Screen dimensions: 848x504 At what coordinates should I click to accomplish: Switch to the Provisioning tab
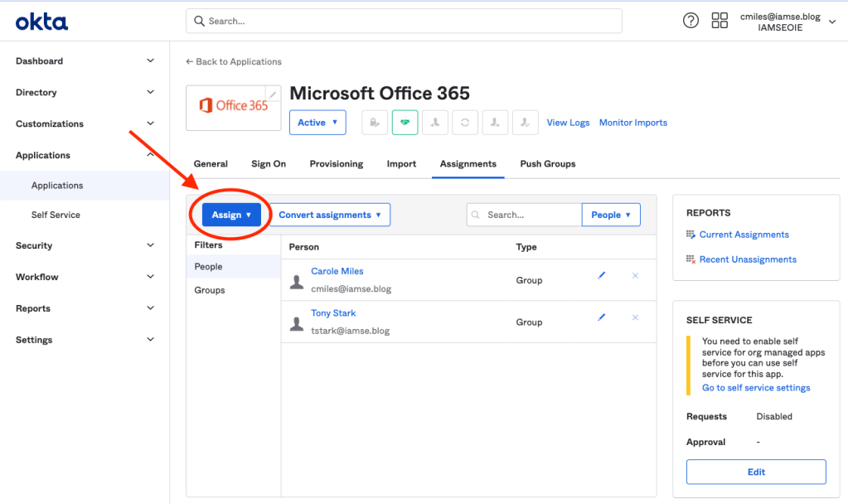pos(336,164)
